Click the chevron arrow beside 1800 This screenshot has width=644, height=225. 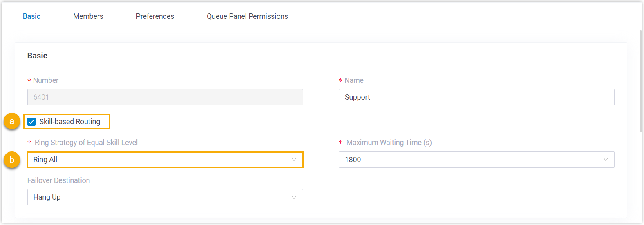point(606,160)
